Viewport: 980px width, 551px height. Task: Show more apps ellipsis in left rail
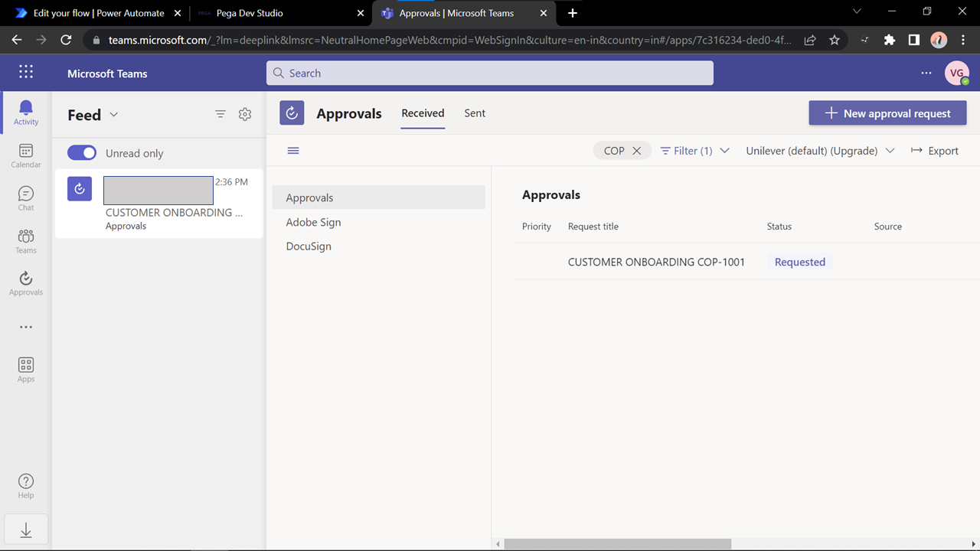(x=26, y=327)
